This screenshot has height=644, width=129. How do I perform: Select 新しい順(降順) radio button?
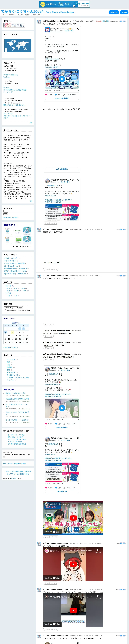pos(5,310)
